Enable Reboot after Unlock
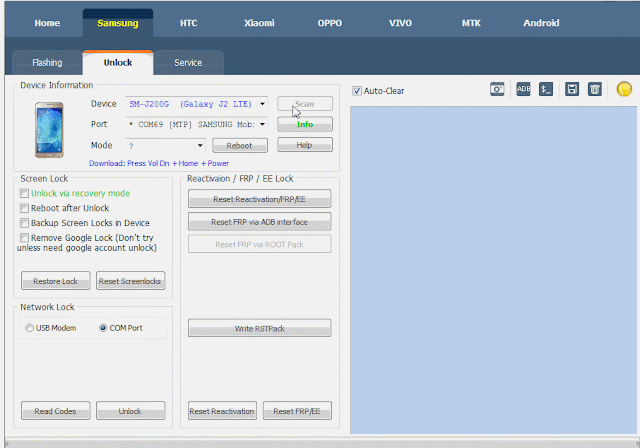Screen dimensions: 640x448 point(24,208)
